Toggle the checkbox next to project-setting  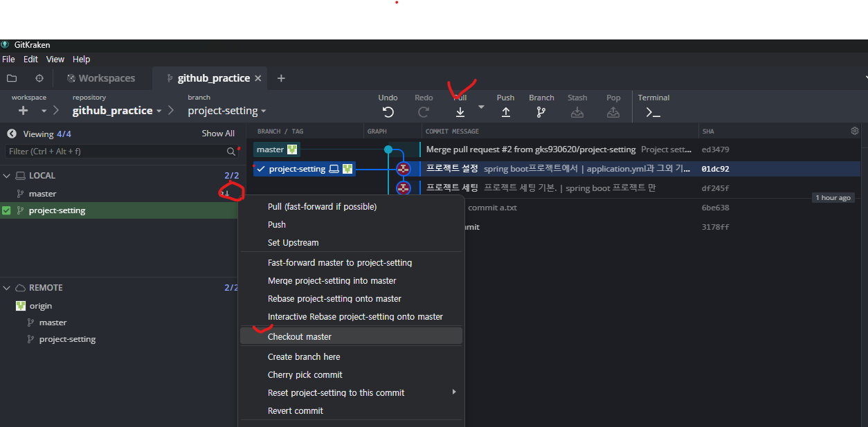7,210
